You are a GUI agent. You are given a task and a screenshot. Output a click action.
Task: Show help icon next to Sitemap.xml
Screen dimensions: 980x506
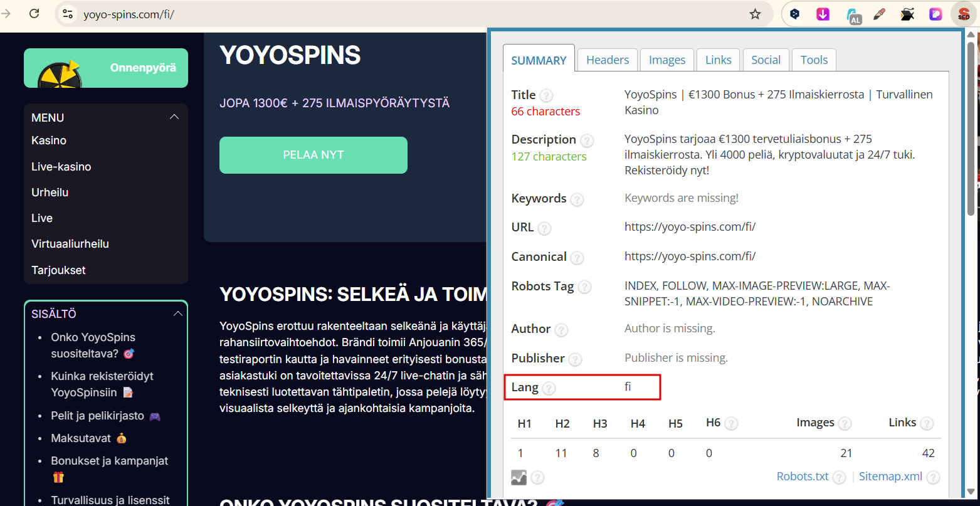click(933, 478)
